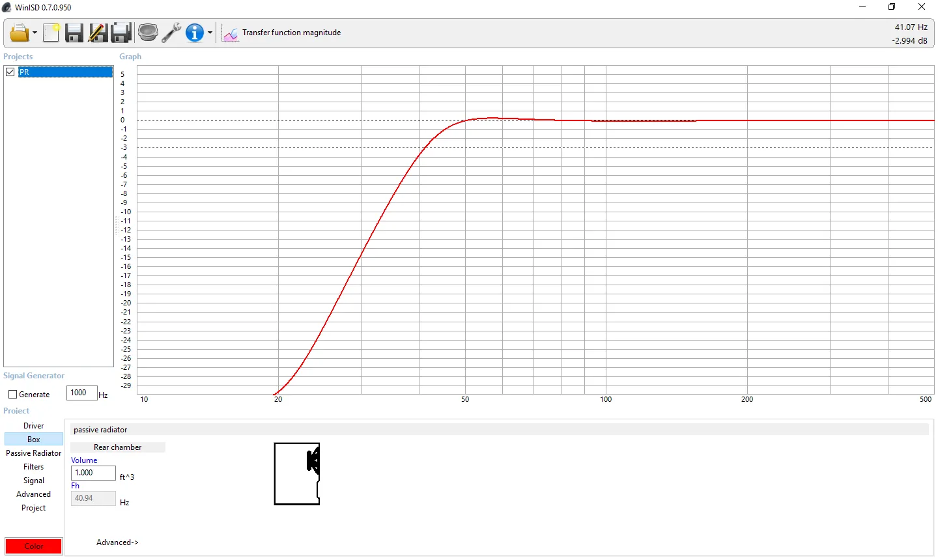Switch to the Passive Radiator tab
The width and height of the screenshot is (938, 560).
click(x=34, y=453)
